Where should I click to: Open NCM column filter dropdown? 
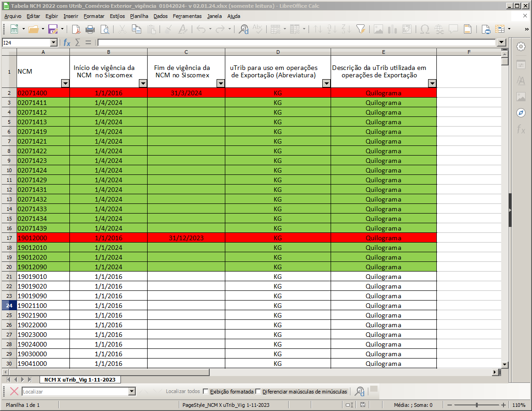[x=65, y=83]
